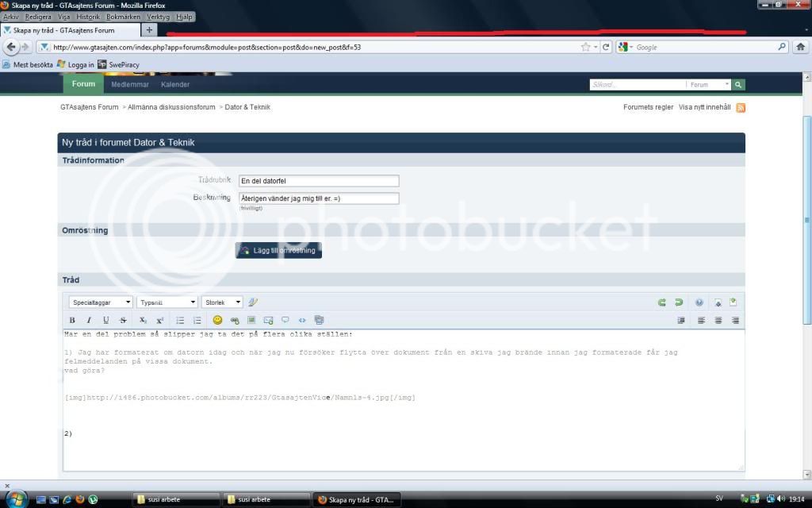Viewport: 812px width, 508px height.
Task: Toggle italic formatting in the editor
Action: pyautogui.click(x=89, y=320)
